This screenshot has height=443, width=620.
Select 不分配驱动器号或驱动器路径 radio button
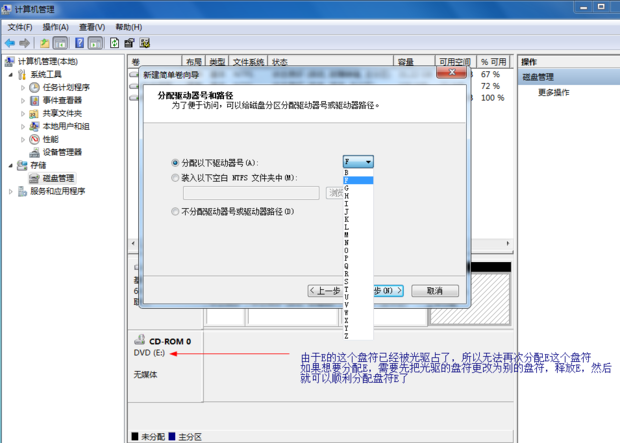[x=176, y=212]
